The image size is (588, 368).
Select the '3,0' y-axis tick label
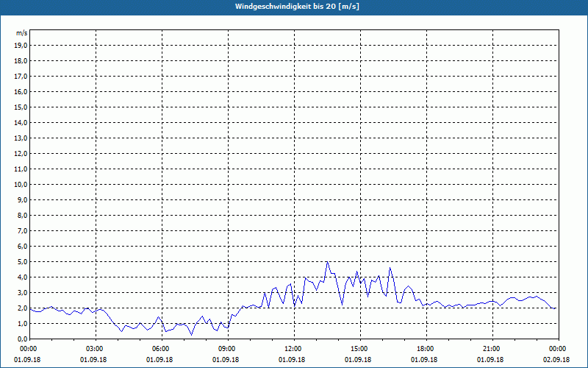(22, 292)
